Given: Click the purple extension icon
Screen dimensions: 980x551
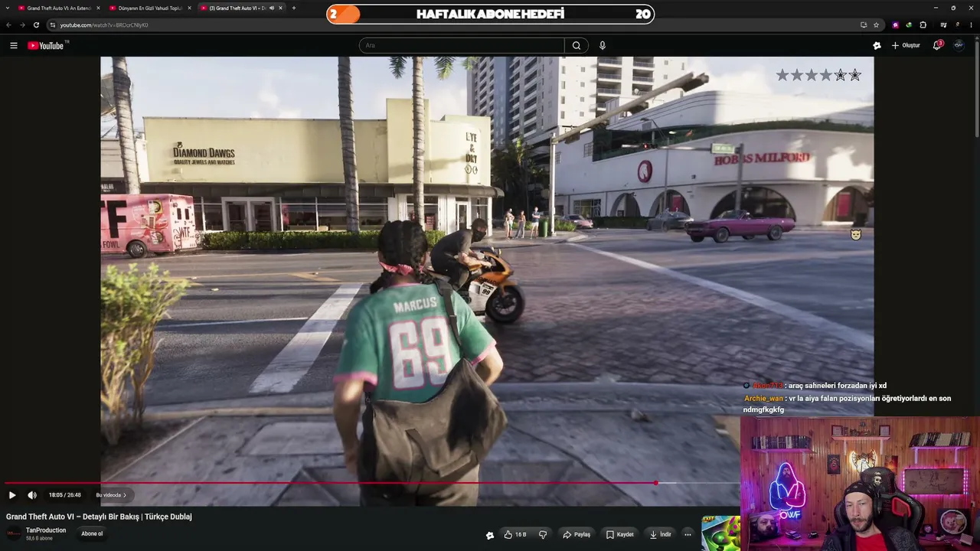Looking at the screenshot, I should point(895,24).
